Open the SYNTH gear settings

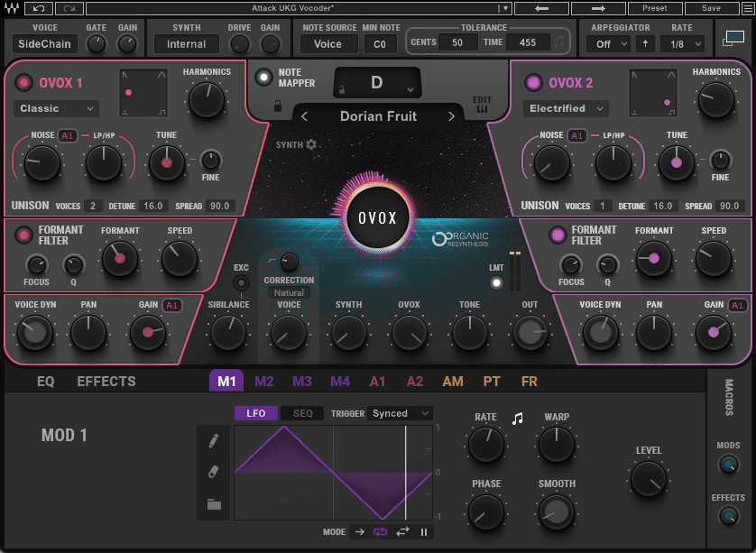click(311, 144)
